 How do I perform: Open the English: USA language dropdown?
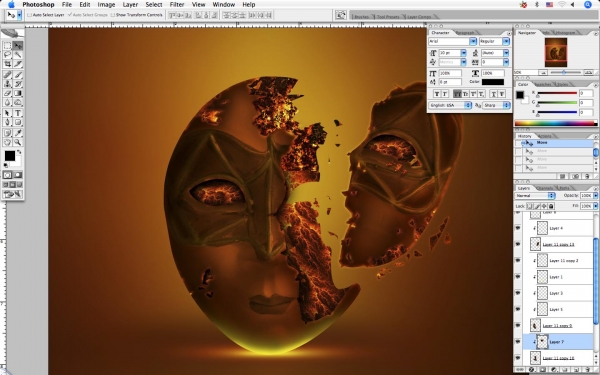coord(450,105)
